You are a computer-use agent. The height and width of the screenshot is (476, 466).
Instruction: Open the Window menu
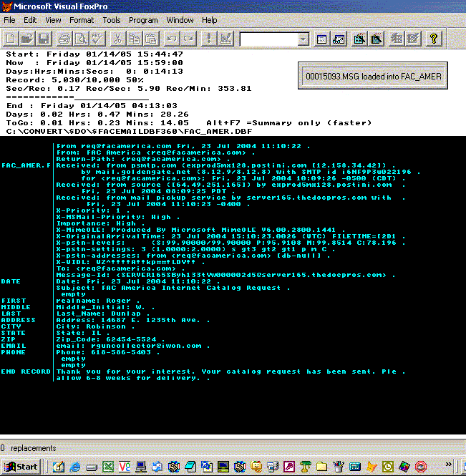[180, 20]
